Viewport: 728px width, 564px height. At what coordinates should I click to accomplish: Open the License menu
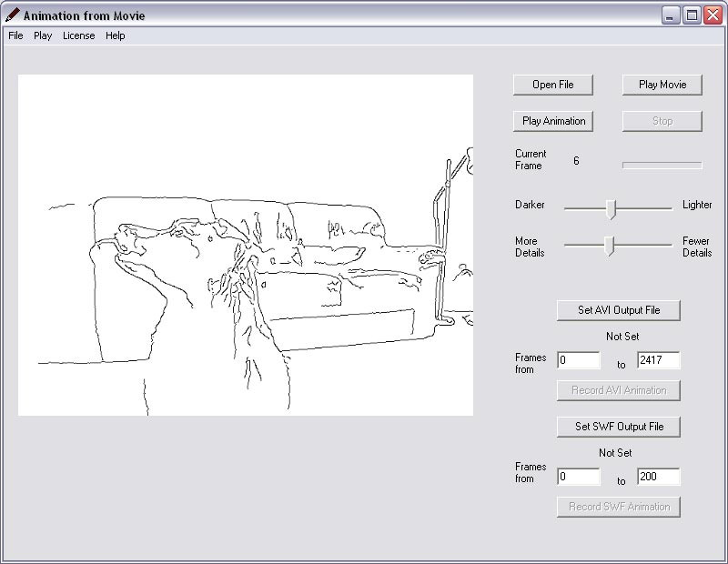point(78,35)
